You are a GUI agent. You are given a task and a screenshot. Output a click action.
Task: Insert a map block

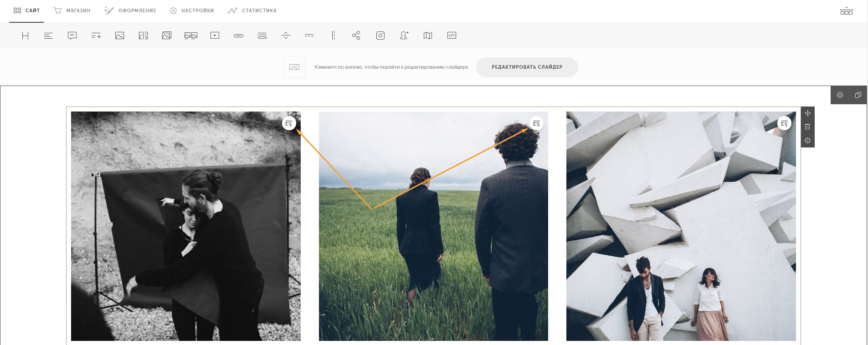428,36
